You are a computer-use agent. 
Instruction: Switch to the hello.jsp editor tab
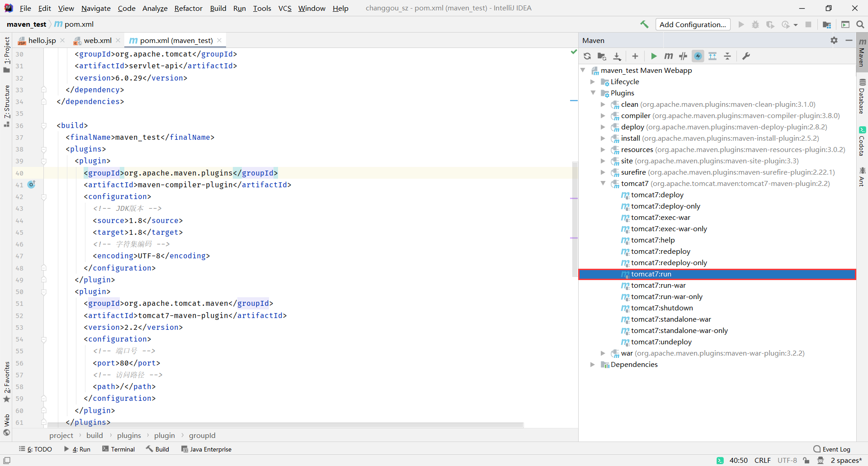(x=42, y=40)
